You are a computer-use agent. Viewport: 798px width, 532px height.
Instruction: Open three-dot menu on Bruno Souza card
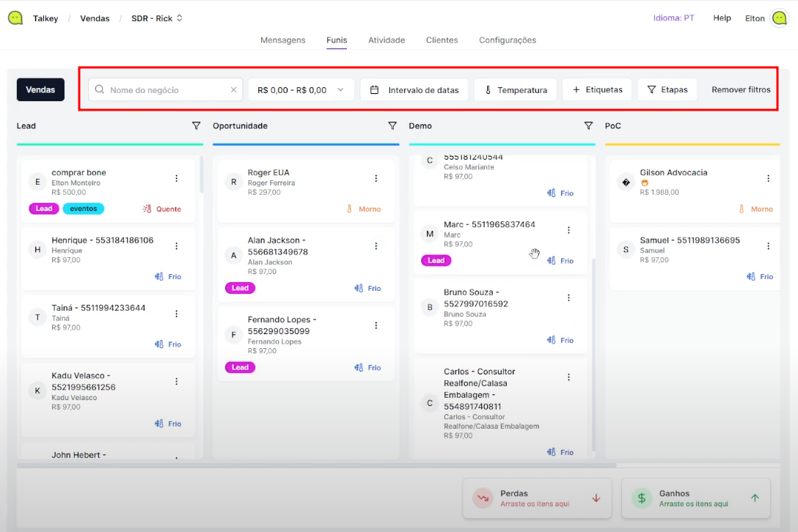tap(568, 298)
